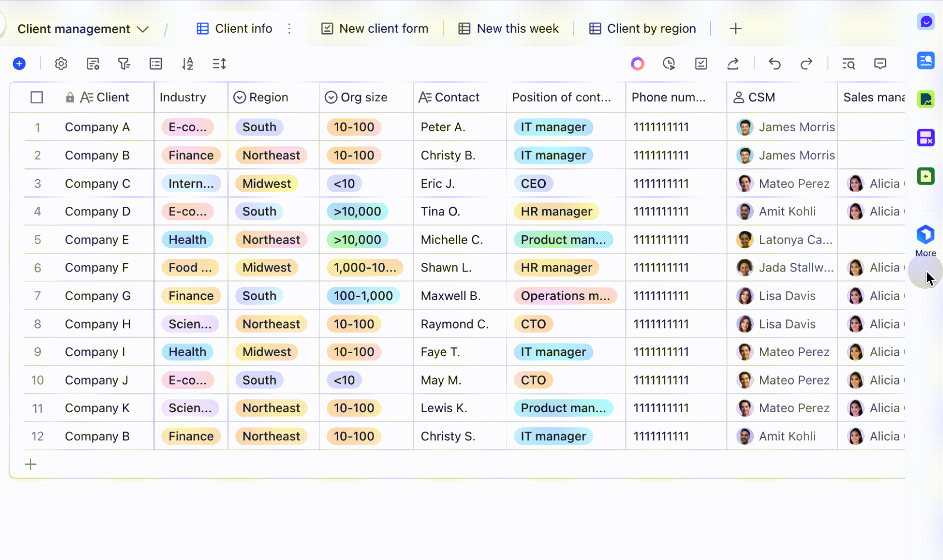Click the A-Z sort icon

pyautogui.click(x=187, y=64)
